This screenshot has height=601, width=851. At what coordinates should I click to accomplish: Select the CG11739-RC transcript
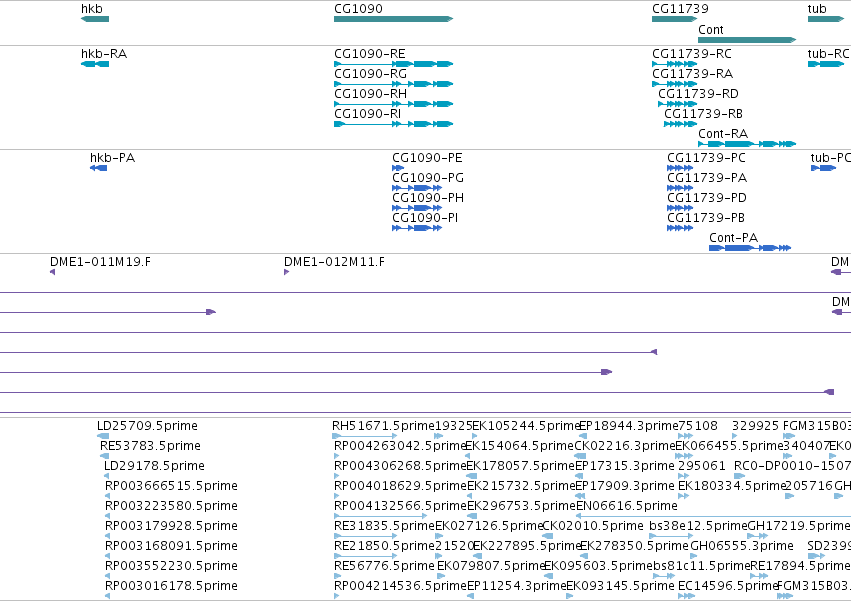(x=675, y=64)
